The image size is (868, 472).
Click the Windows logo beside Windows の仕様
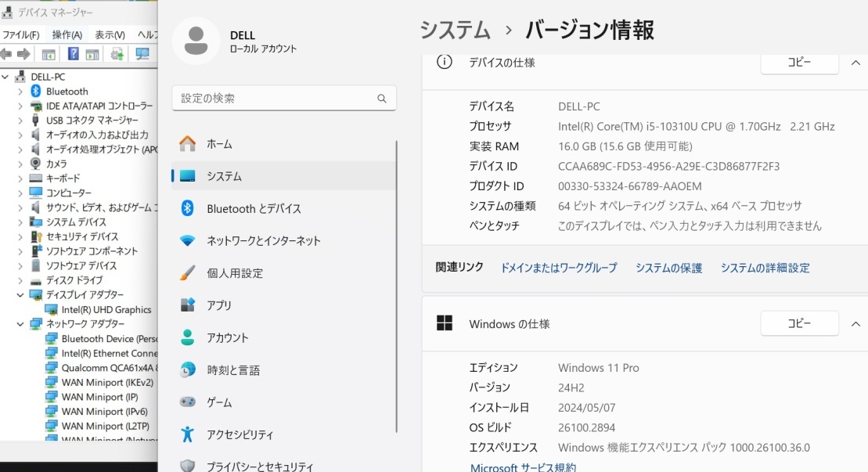pyautogui.click(x=444, y=322)
